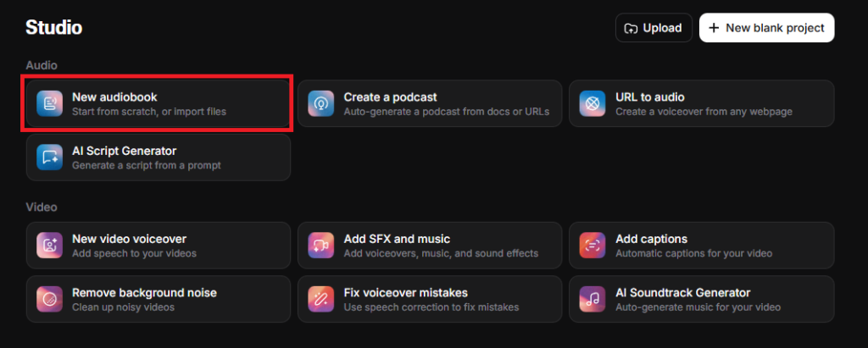This screenshot has width=868, height=348.
Task: Select the Fix voiceover mistakes description
Action: [431, 307]
